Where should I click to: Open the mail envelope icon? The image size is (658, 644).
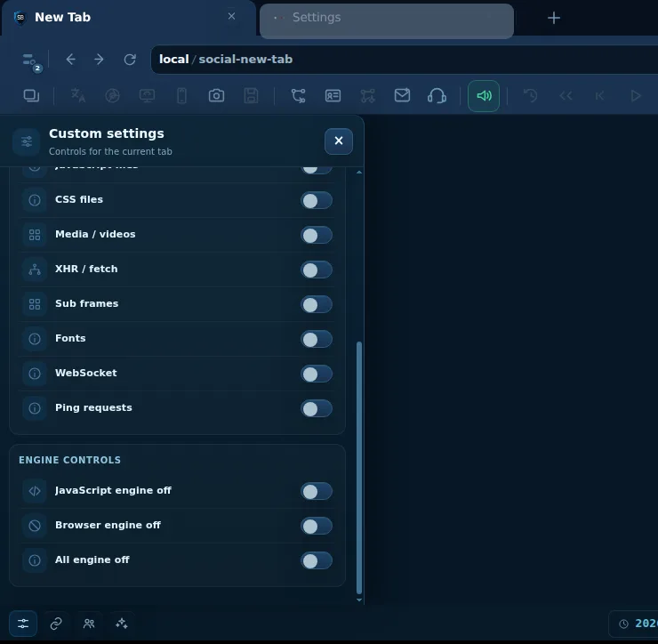click(402, 95)
